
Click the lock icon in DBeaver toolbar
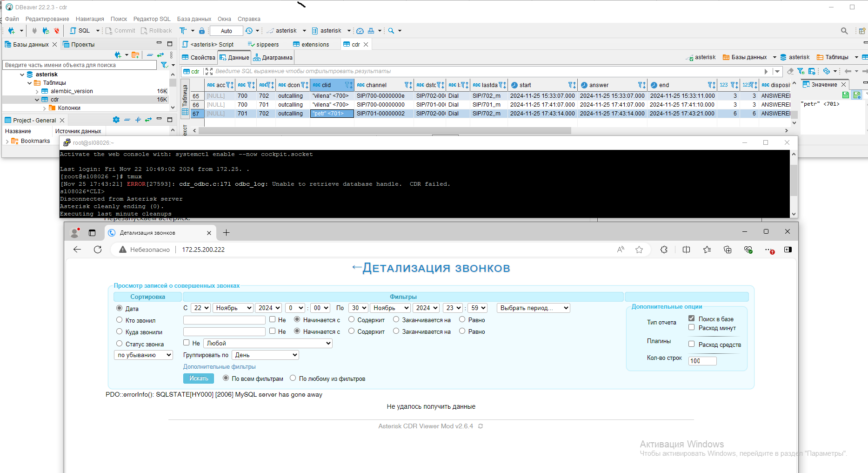tap(202, 31)
